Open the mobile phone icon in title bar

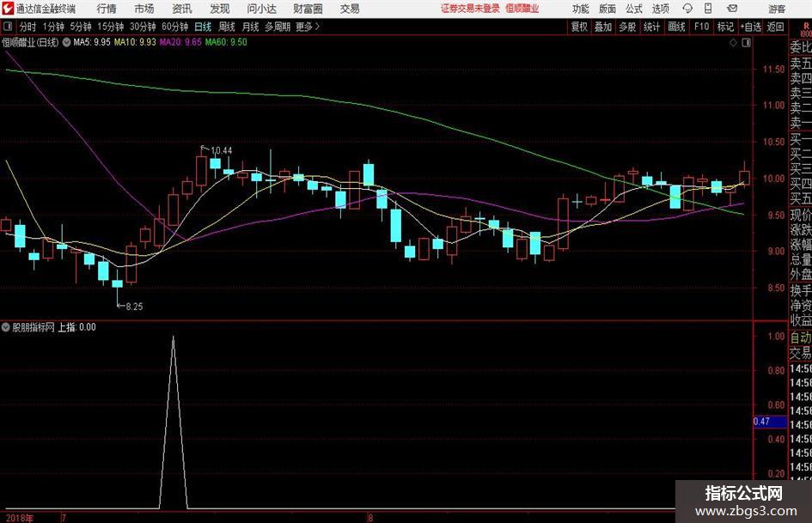(708, 9)
